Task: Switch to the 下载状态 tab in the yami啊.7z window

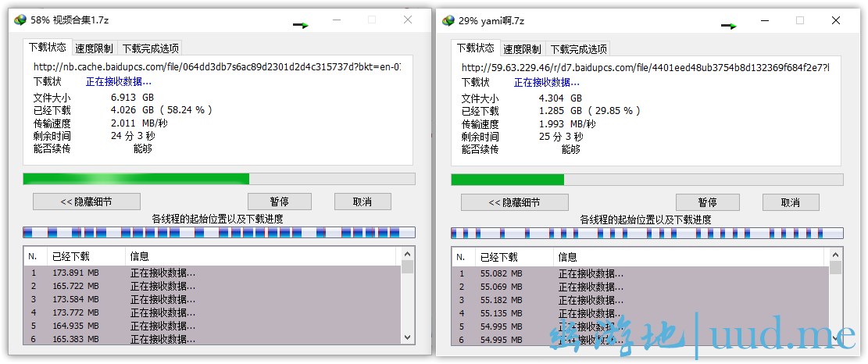Action: coord(475,48)
